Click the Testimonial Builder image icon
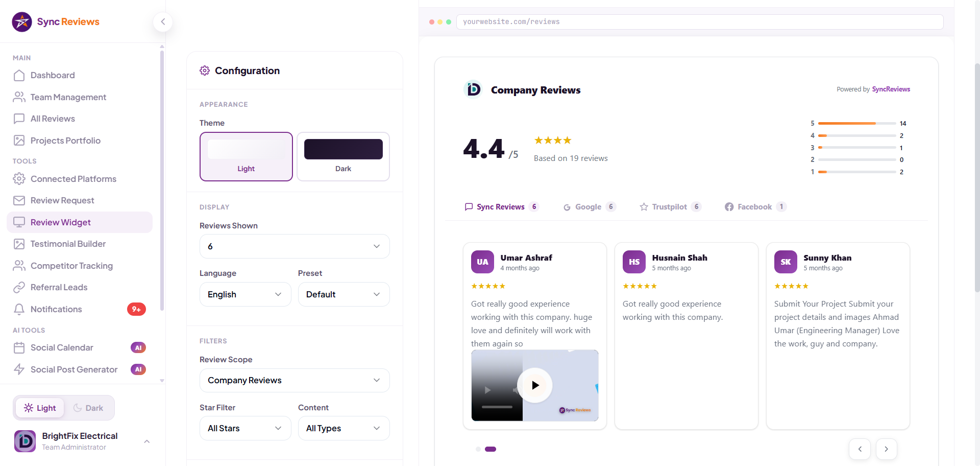The width and height of the screenshot is (980, 466). [x=19, y=244]
